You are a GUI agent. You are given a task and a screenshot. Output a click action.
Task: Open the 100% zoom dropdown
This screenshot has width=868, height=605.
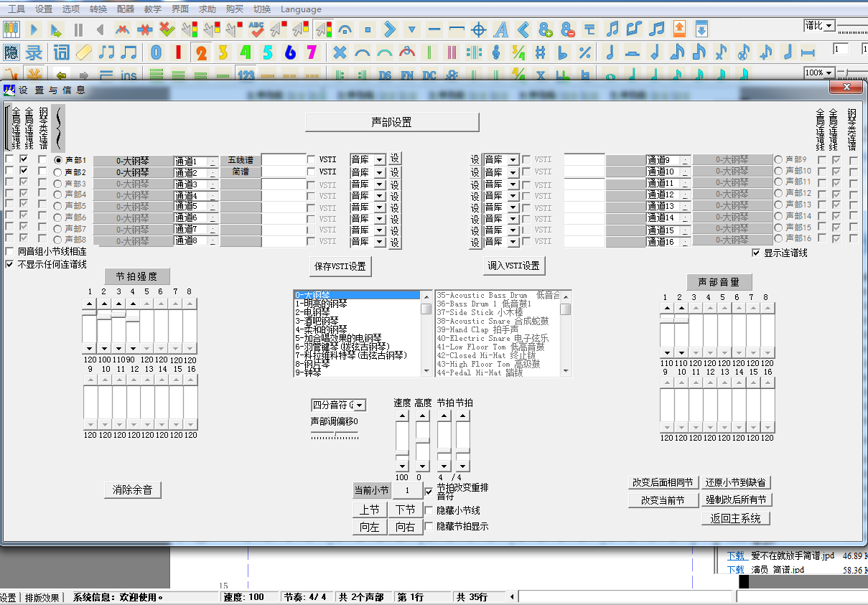829,72
